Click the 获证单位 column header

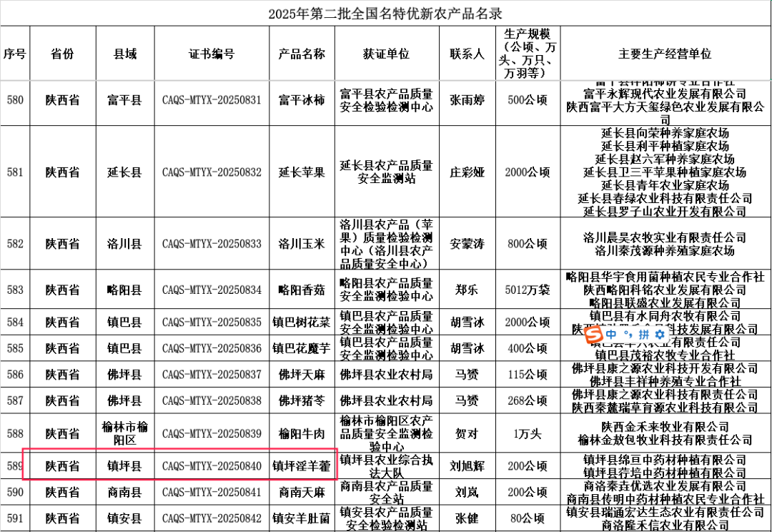(387, 54)
